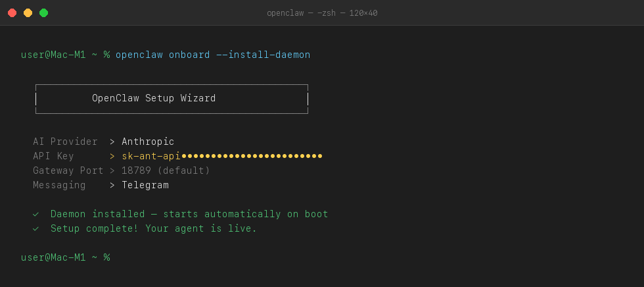Click the masked API Key field
This screenshot has height=287, width=644.
222,156
